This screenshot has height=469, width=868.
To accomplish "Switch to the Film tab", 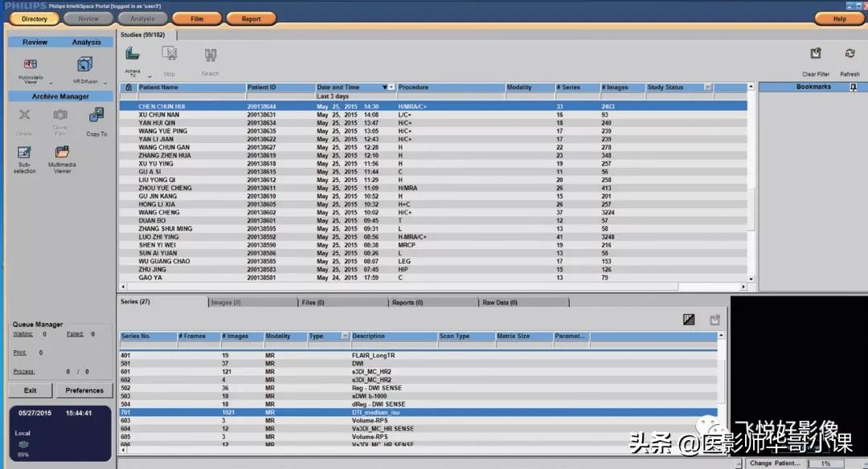I will 196,18.
